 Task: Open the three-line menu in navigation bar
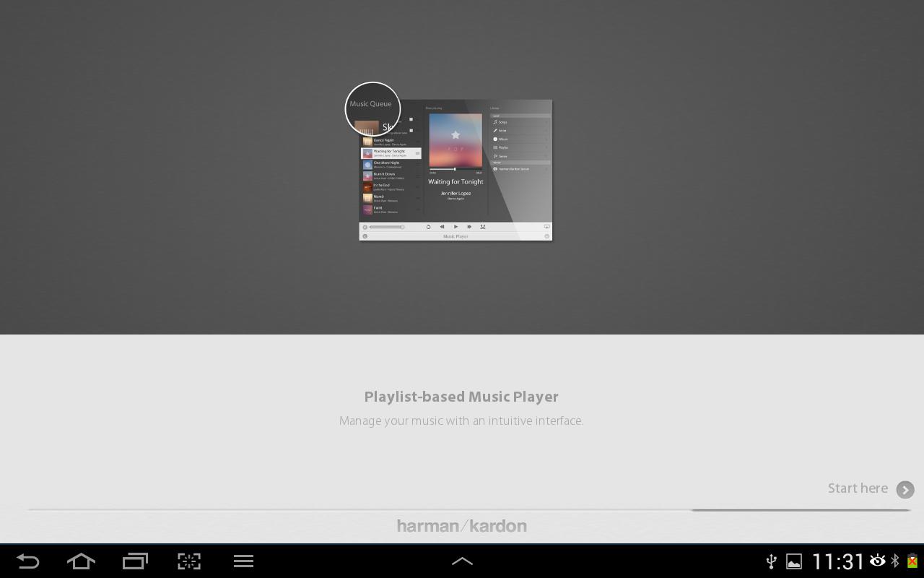[x=243, y=561]
